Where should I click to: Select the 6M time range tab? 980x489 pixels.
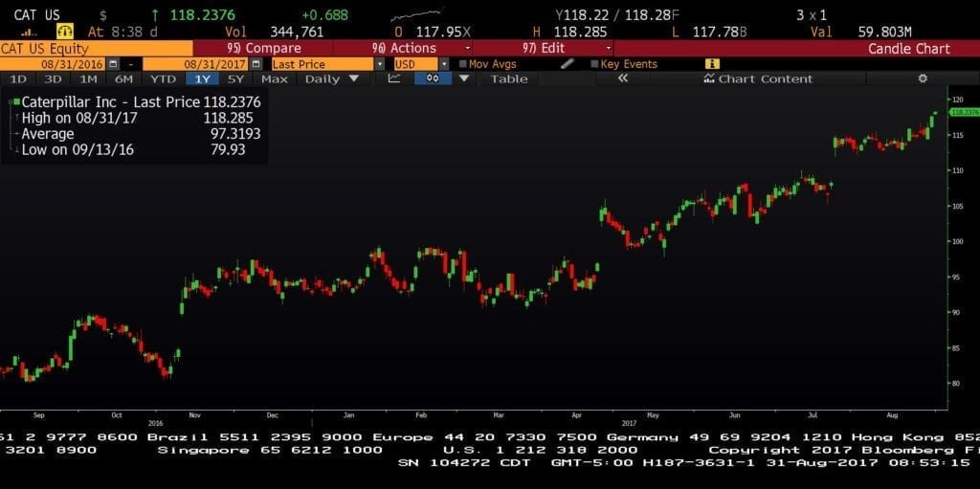coord(123,78)
